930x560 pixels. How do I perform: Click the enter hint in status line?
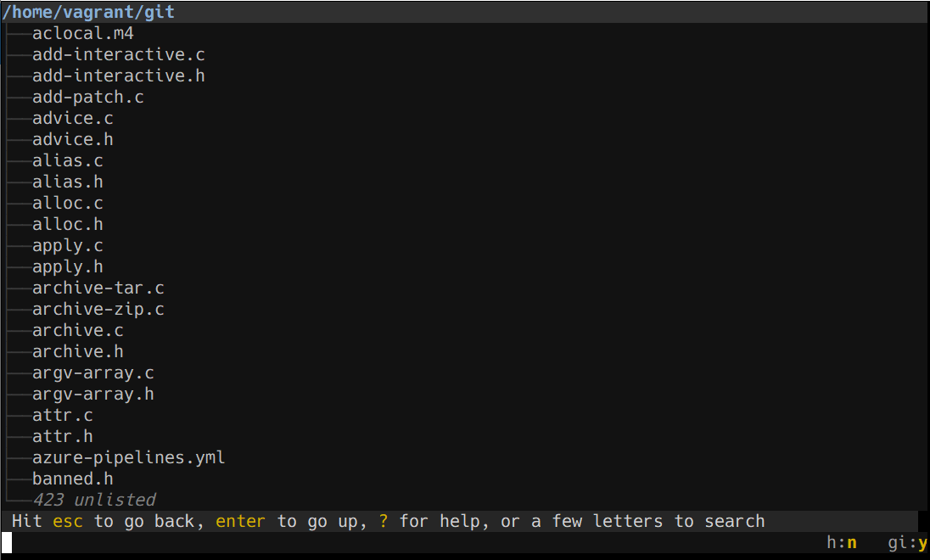click(240, 522)
